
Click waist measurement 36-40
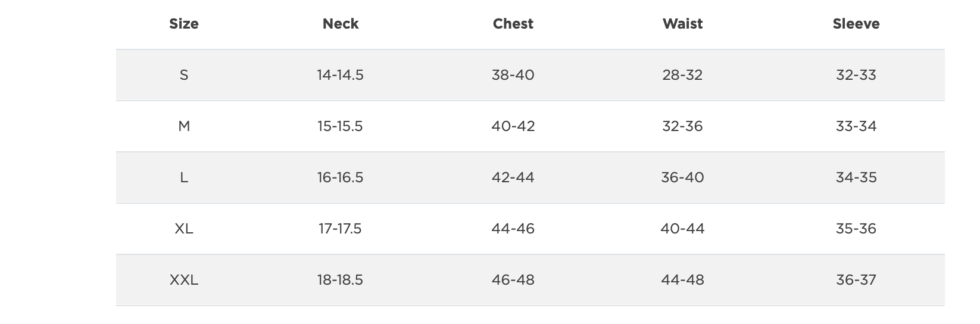pyautogui.click(x=682, y=177)
